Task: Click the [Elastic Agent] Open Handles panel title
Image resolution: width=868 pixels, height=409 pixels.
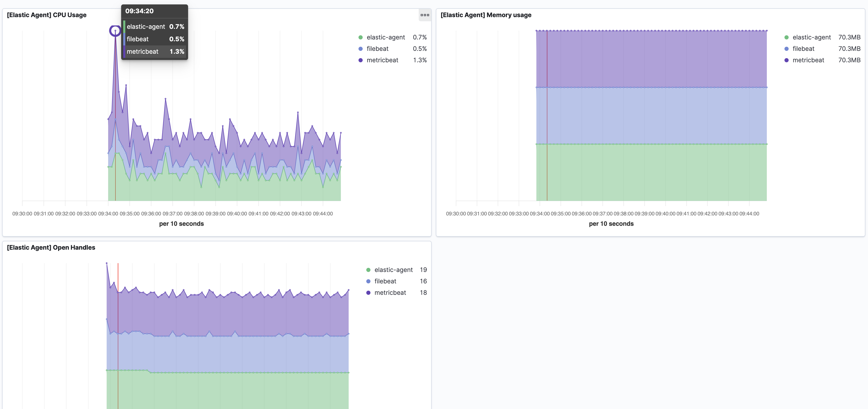Action: tap(51, 248)
